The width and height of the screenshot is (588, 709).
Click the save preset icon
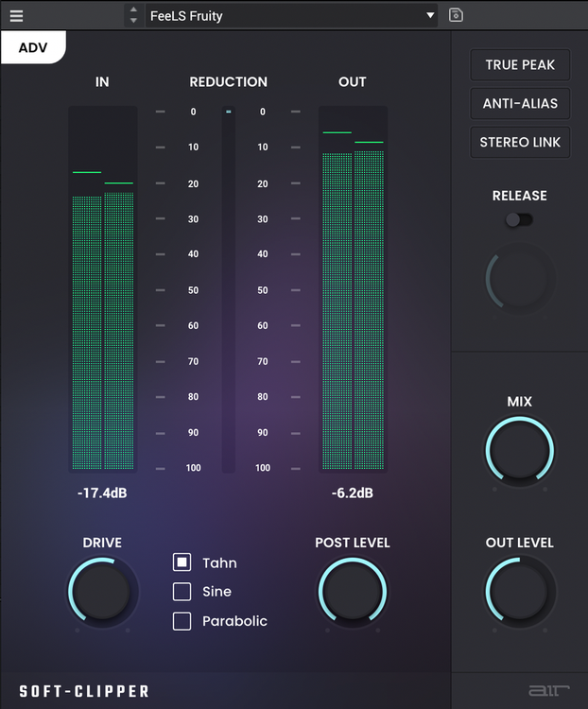(x=456, y=15)
